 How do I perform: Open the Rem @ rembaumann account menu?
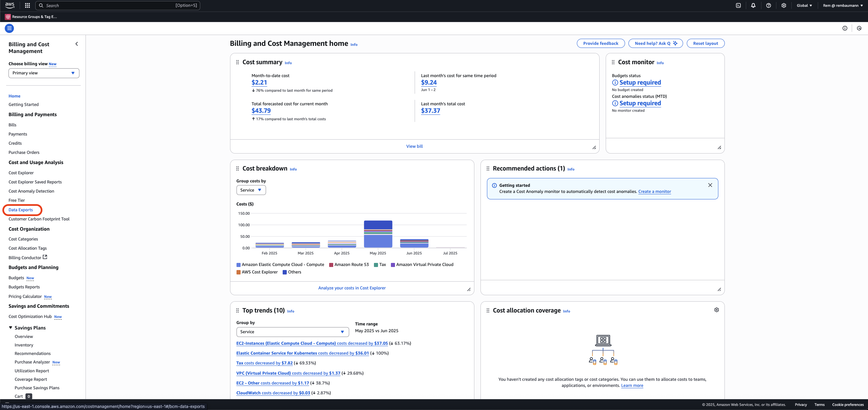(x=843, y=5)
